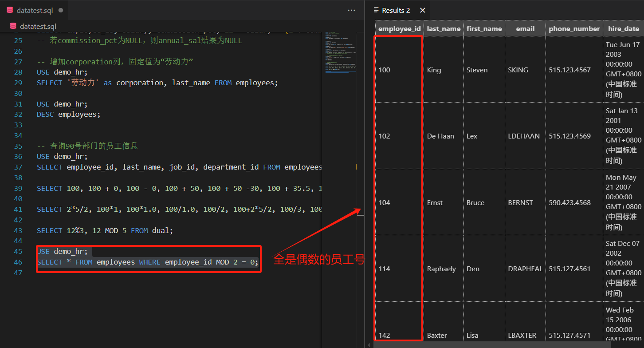Click hire date Sat Jan 13 2001 cell

tap(624, 136)
